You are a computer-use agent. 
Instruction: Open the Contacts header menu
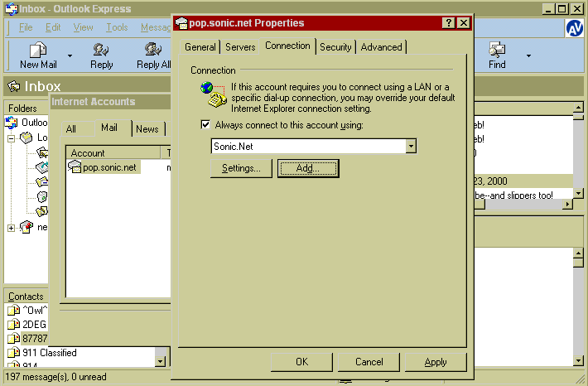[26, 297]
